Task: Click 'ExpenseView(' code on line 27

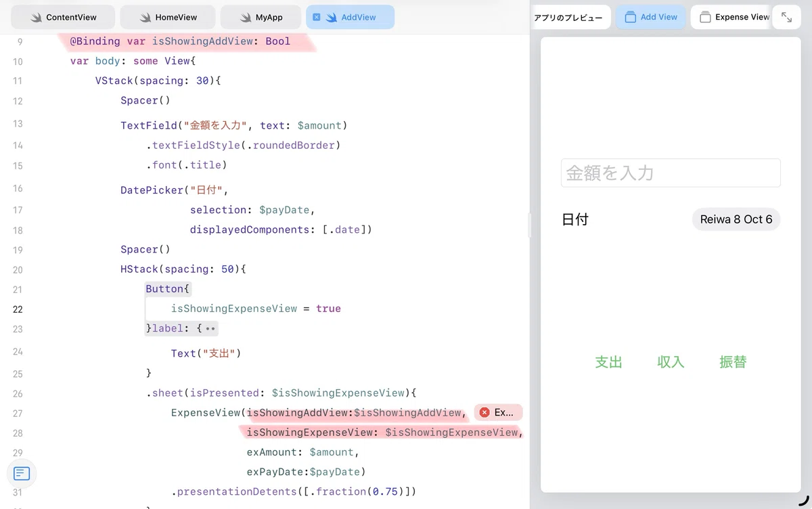Action: [x=208, y=412]
